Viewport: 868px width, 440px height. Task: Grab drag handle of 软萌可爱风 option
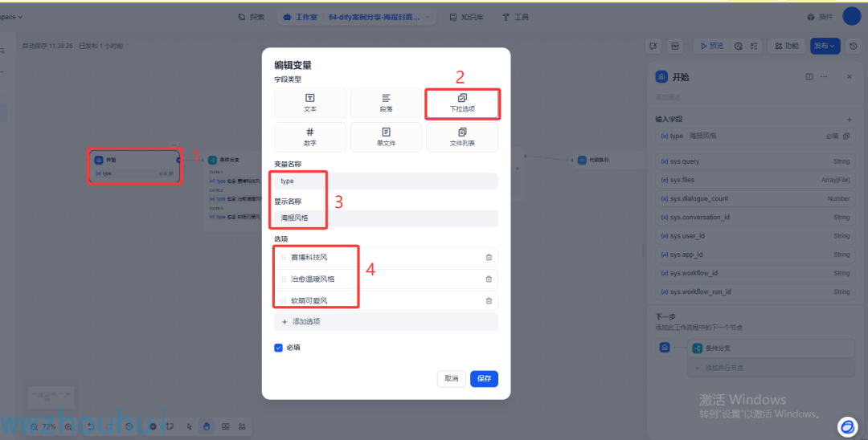(284, 301)
